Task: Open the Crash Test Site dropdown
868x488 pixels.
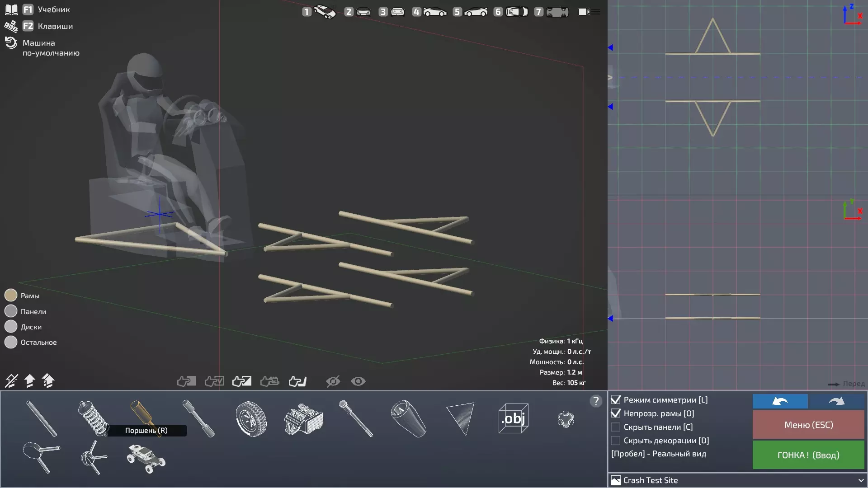Action: click(x=737, y=480)
